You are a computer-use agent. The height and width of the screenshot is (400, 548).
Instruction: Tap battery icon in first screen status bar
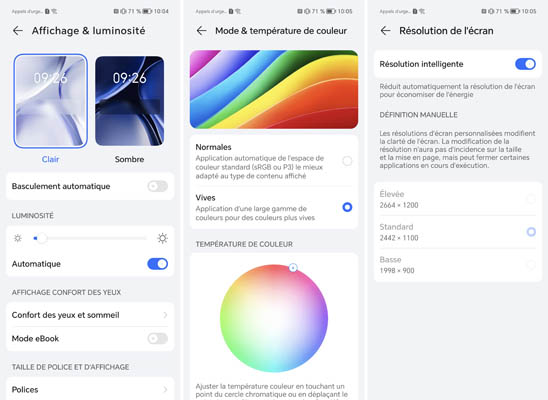147,11
